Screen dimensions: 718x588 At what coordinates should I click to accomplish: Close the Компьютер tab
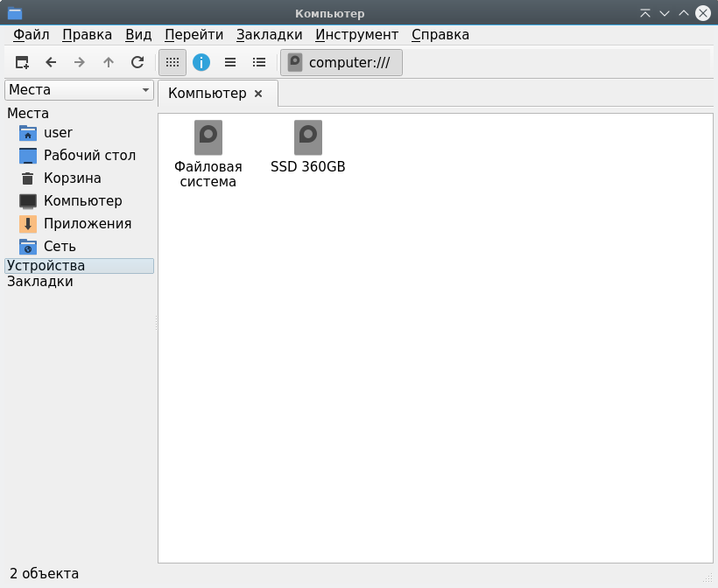(x=258, y=94)
